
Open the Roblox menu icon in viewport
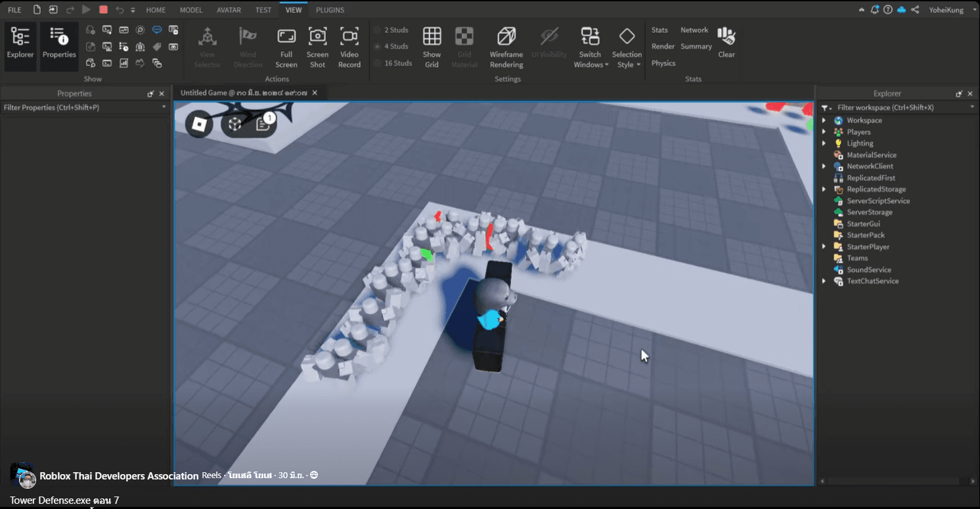199,123
